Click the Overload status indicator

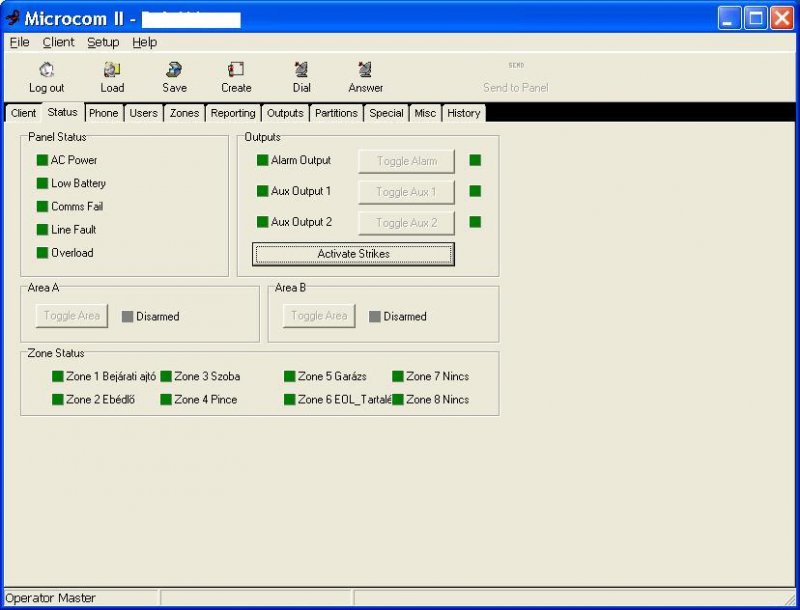click(x=42, y=252)
